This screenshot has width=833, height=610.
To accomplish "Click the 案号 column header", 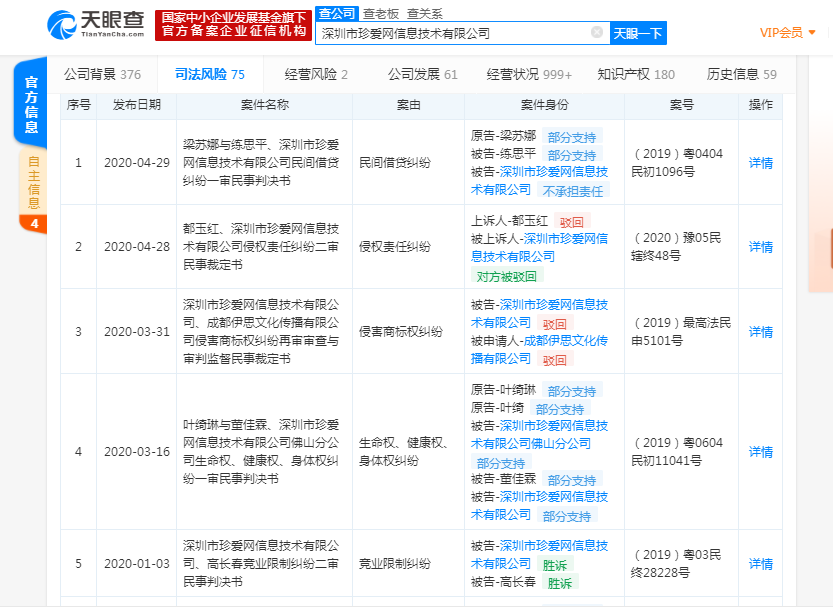I will tap(681, 105).
